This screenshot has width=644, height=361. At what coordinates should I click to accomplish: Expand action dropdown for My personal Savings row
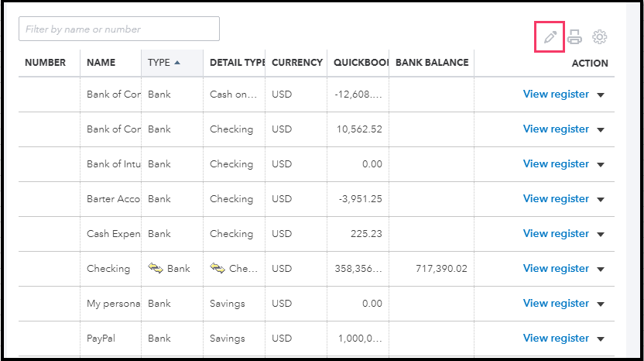click(601, 304)
